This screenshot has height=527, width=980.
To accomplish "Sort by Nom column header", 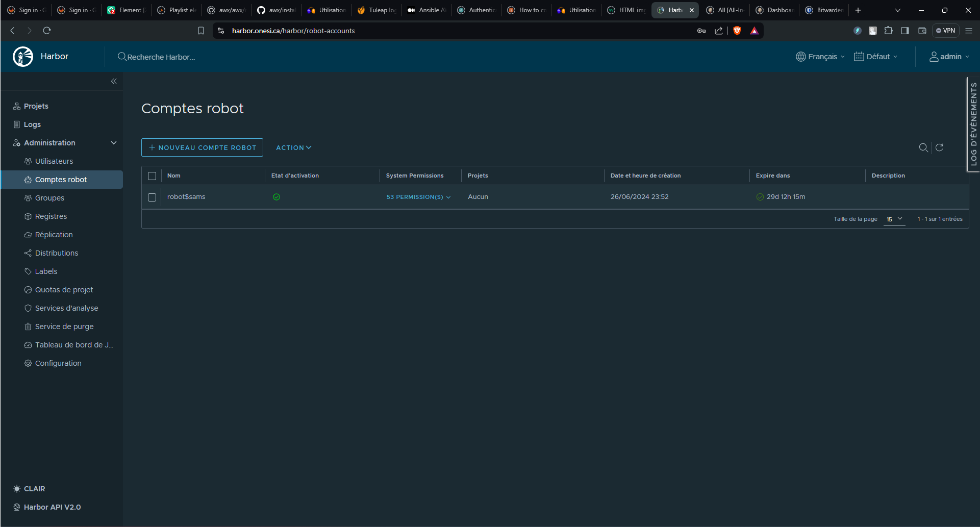I will point(174,175).
